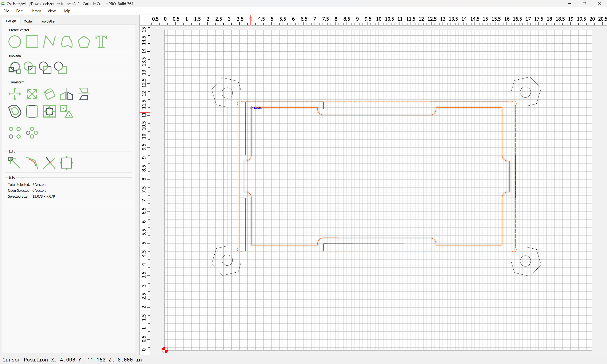Switch to the Design tab

11,21
